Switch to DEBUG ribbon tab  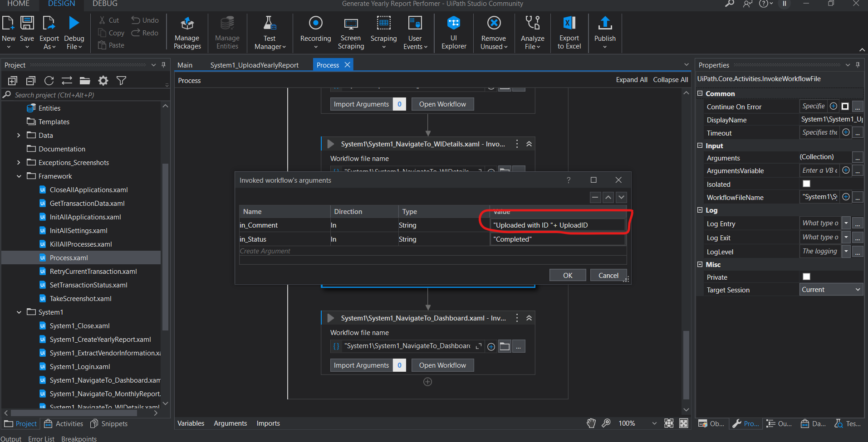point(105,4)
